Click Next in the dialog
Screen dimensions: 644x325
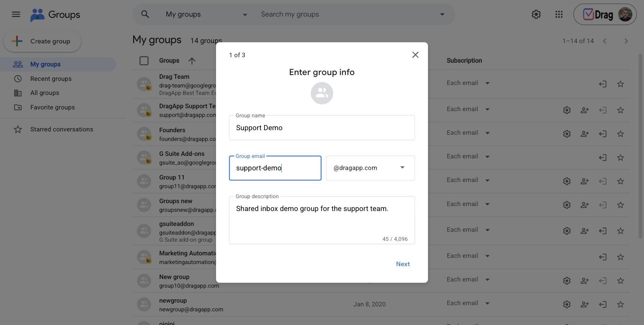click(x=403, y=264)
